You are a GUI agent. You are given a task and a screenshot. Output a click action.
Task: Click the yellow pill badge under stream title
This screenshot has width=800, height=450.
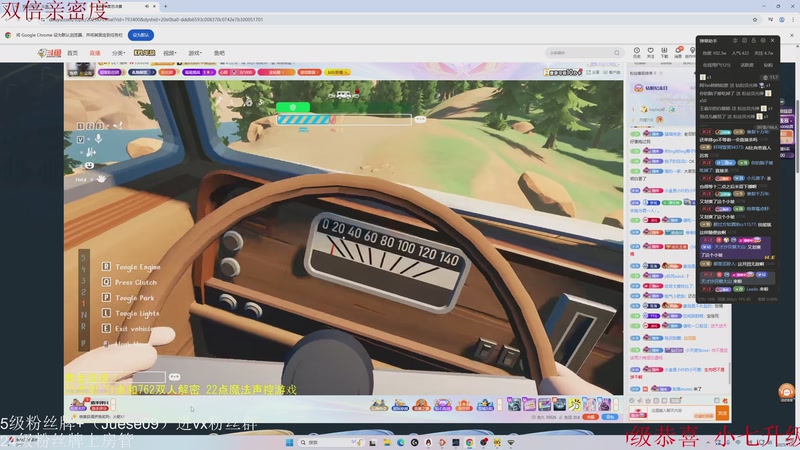(x=337, y=72)
